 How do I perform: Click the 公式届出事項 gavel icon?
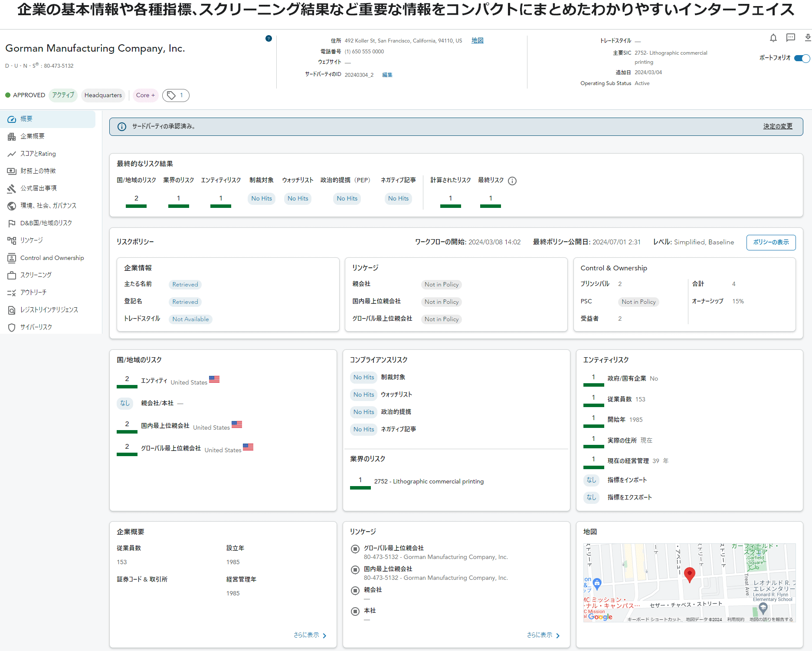tap(12, 188)
